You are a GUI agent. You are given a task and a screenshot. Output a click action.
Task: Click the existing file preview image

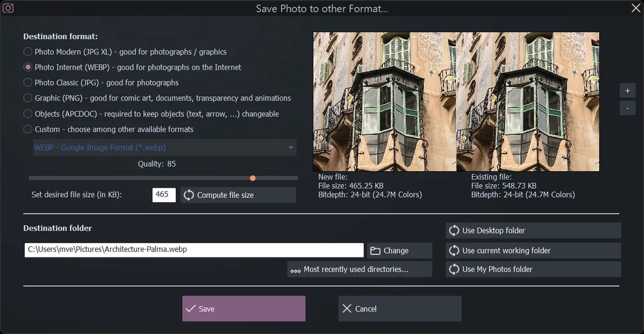pyautogui.click(x=528, y=101)
